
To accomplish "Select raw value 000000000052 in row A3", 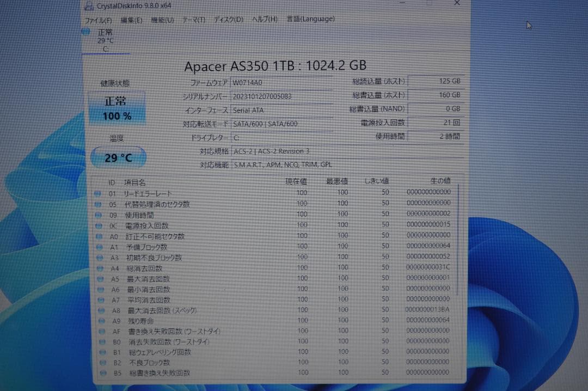I will (428, 256).
